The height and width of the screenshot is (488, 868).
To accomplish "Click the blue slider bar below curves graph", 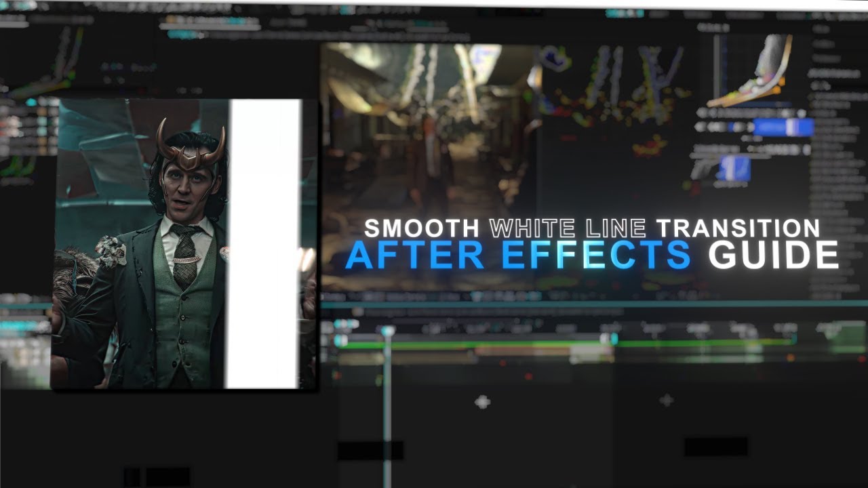I will tap(783, 127).
